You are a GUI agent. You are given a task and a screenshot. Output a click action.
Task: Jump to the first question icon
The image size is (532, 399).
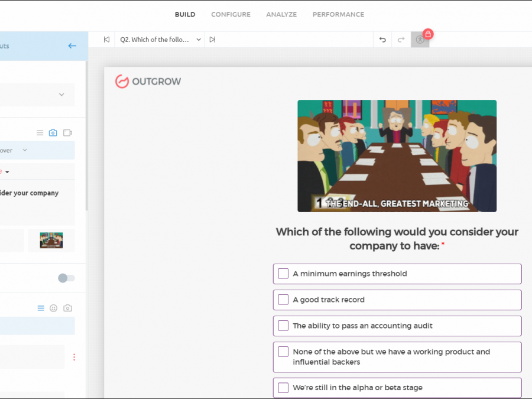[x=106, y=40]
